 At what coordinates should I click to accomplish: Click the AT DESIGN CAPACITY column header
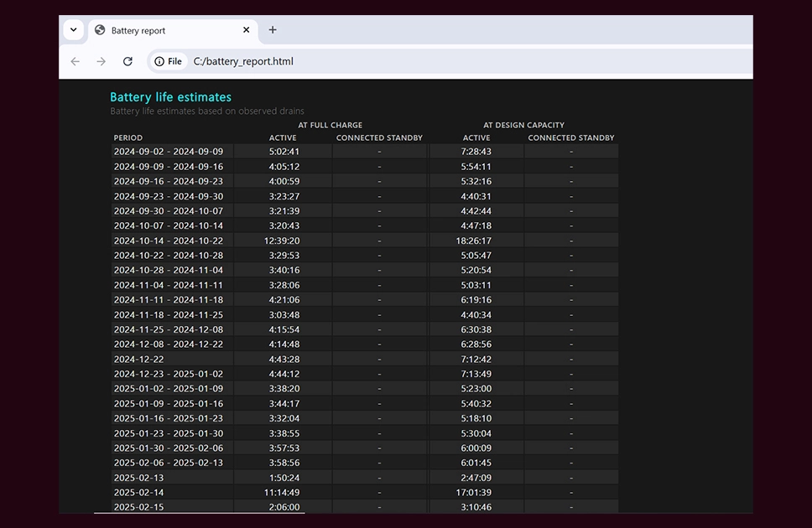pyautogui.click(x=524, y=125)
